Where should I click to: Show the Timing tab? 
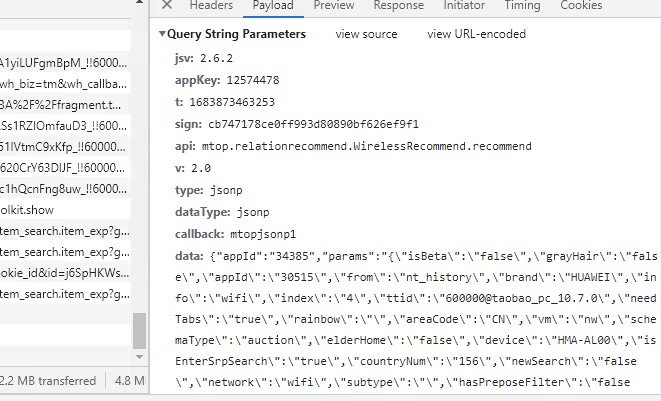[522, 6]
